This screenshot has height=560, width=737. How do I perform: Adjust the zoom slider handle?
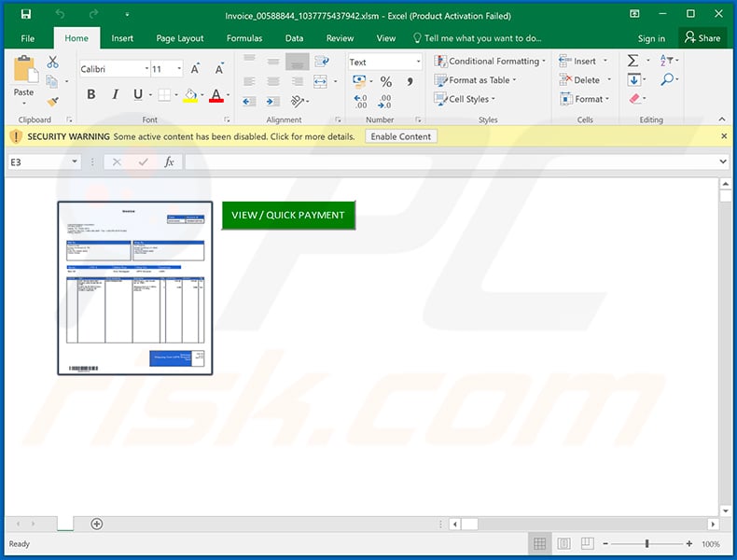(x=647, y=543)
